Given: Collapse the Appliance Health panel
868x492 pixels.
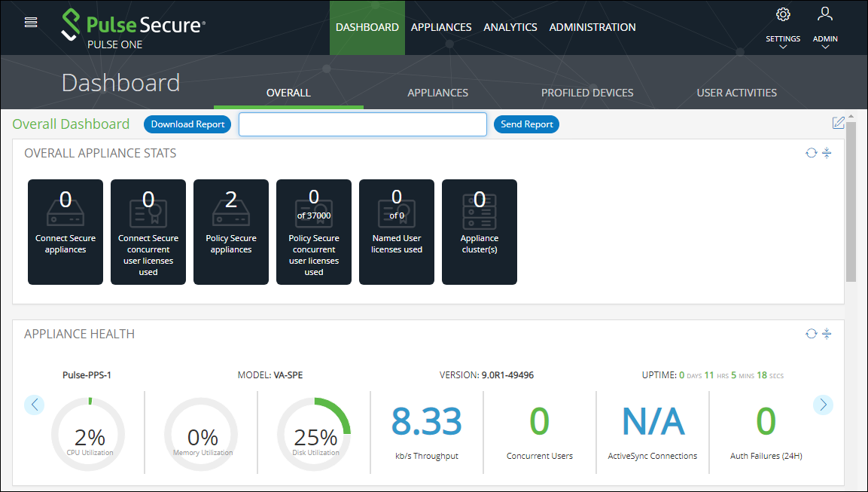Looking at the screenshot, I should [827, 334].
